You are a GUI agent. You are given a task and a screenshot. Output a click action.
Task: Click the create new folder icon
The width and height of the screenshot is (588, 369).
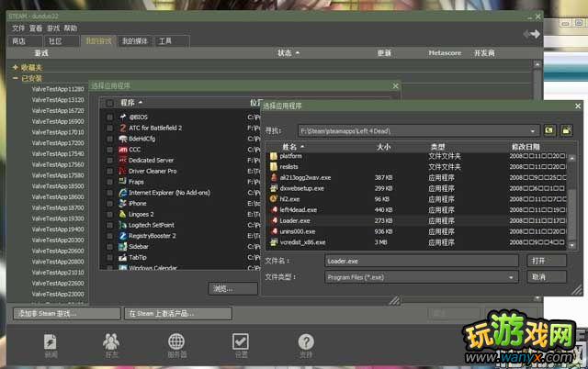coord(566,130)
